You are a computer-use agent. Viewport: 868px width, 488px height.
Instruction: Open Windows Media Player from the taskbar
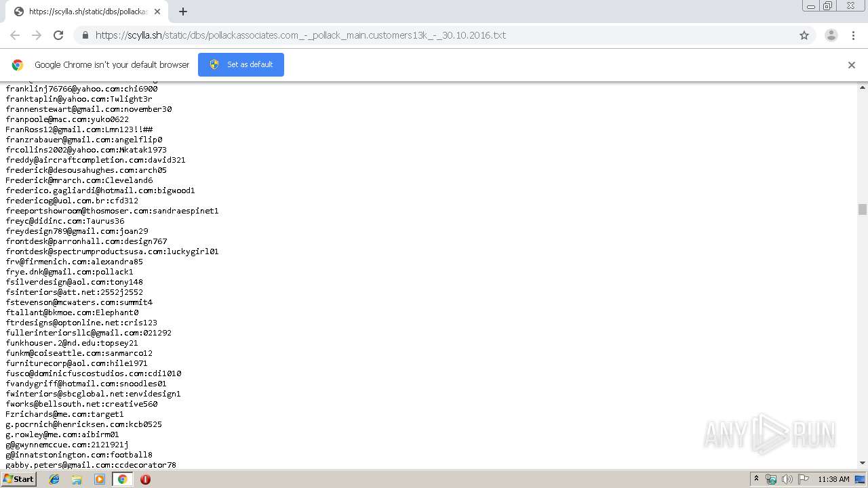point(100,479)
